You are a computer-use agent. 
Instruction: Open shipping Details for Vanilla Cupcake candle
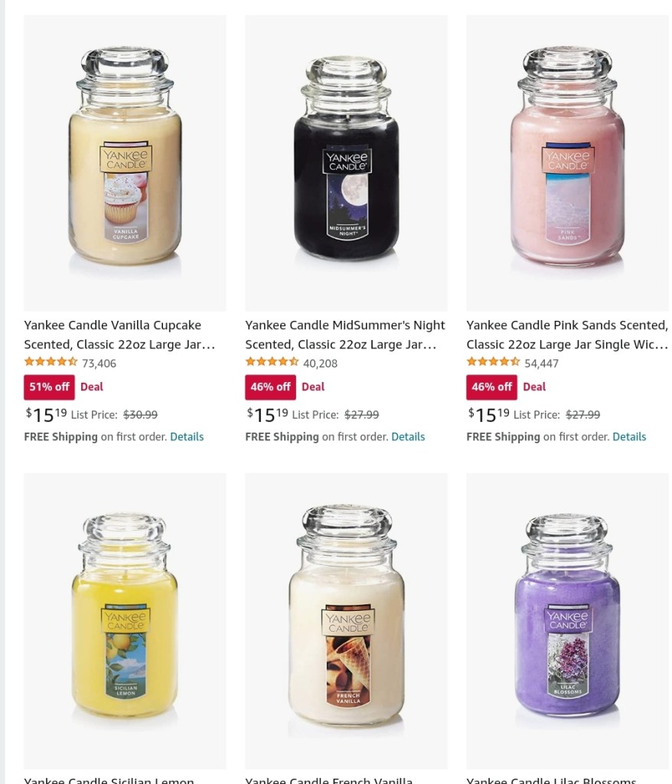pyautogui.click(x=187, y=436)
